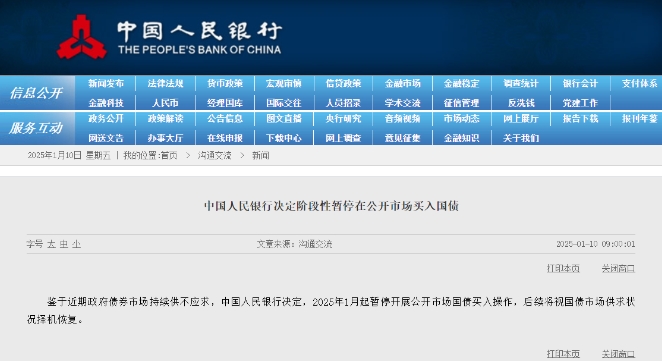662x361 pixels.
Task: Open 政策解读 link
Action: click(x=166, y=119)
